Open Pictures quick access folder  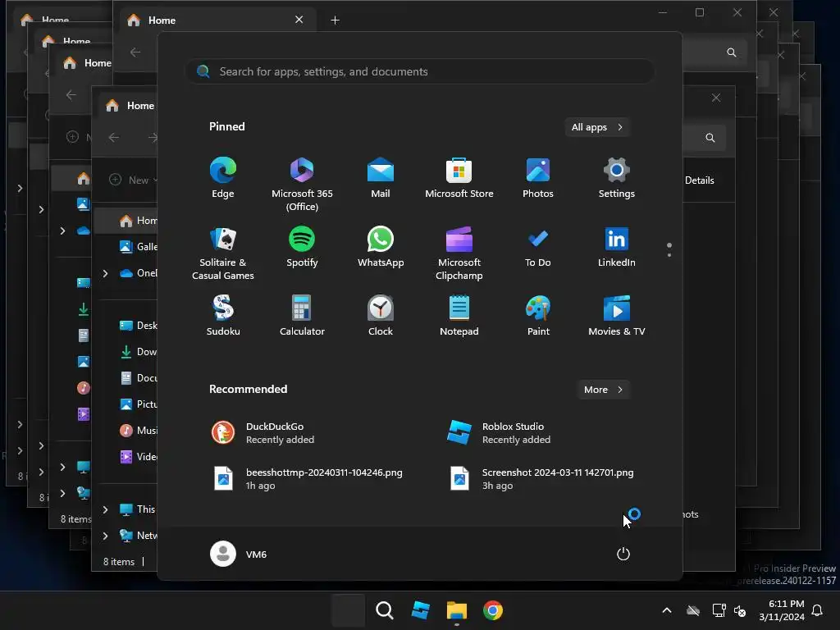[138, 404]
